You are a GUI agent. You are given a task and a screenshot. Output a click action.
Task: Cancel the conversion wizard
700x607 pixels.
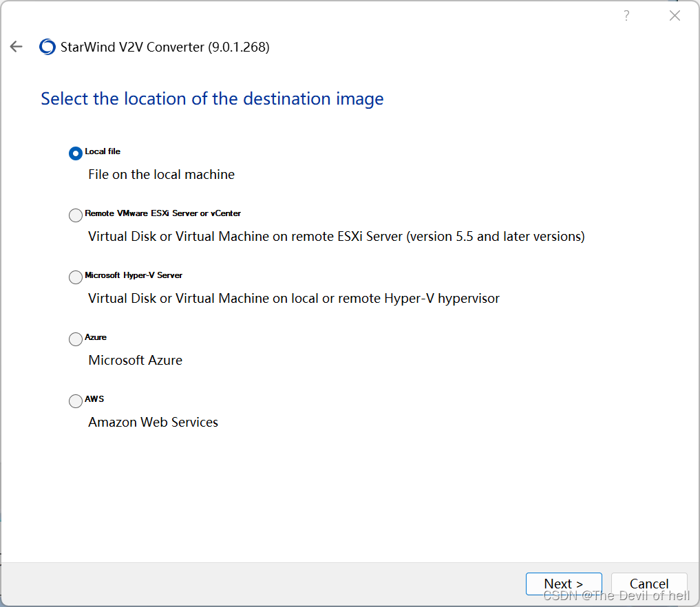pyautogui.click(x=648, y=584)
